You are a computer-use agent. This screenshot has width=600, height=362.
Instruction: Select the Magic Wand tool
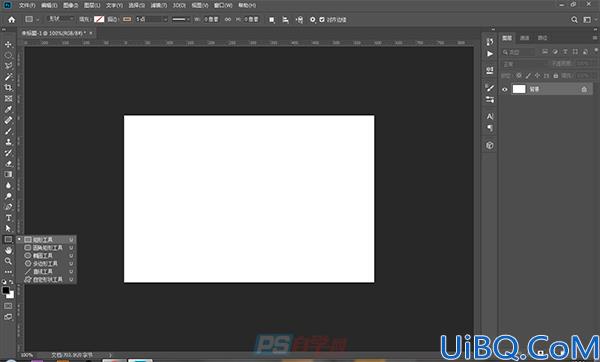[8, 77]
